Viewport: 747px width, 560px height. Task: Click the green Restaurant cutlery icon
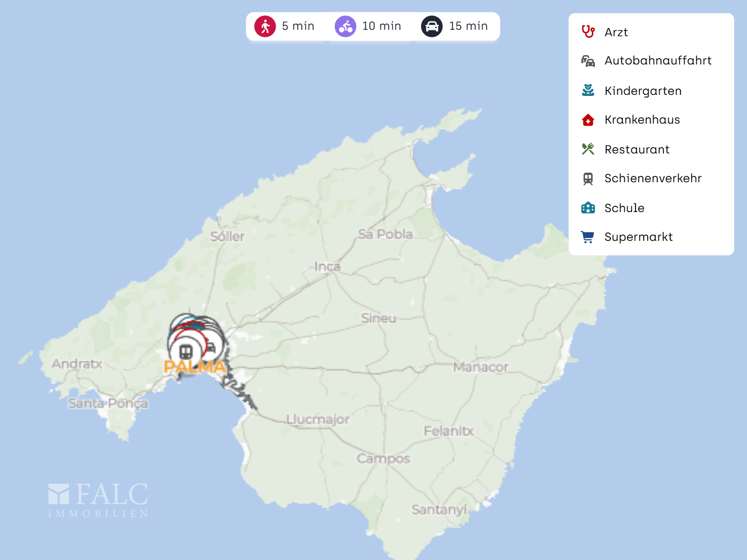[x=588, y=149]
